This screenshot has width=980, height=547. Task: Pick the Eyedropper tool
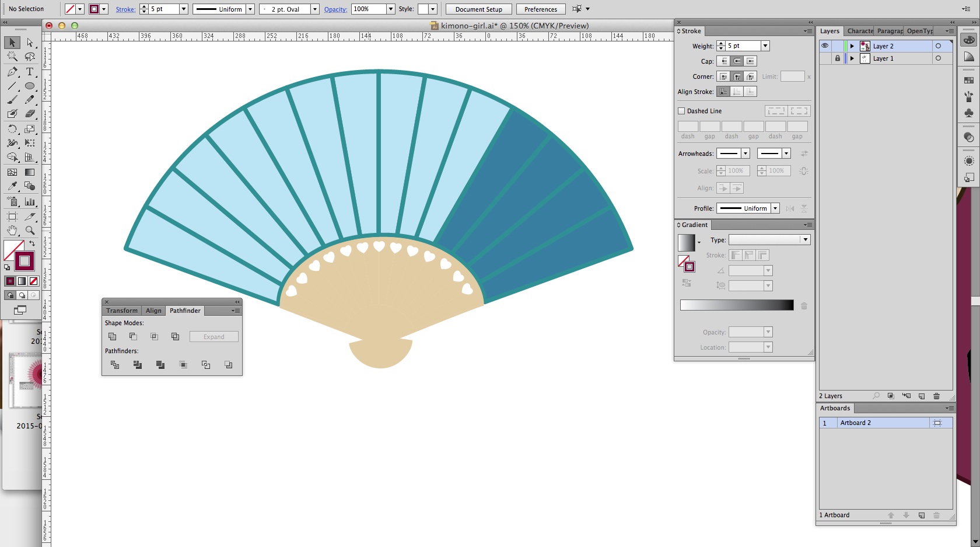12,186
